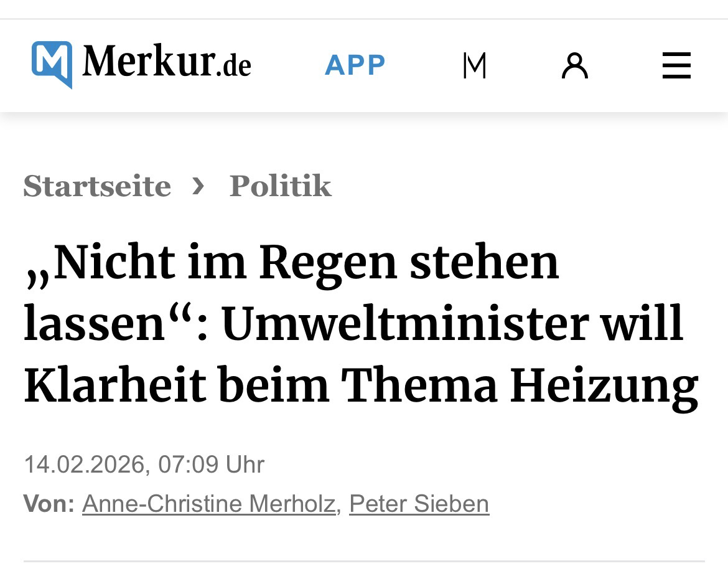Click the breadcrumb chevron separator
Screen dimensions: 728x571
click(198, 186)
